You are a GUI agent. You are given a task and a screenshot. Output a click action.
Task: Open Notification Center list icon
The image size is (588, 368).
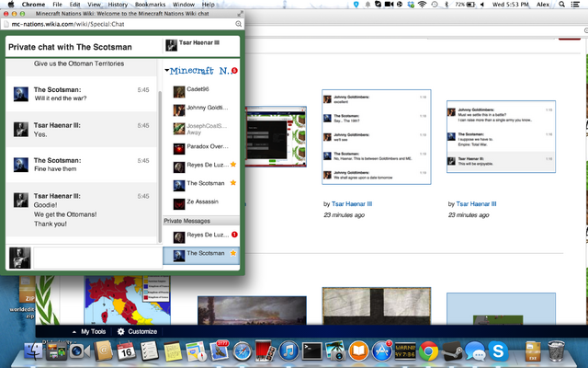(x=575, y=5)
